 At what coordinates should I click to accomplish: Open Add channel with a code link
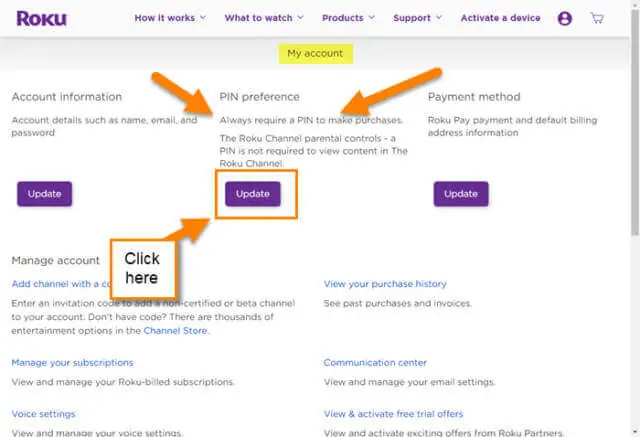point(61,284)
